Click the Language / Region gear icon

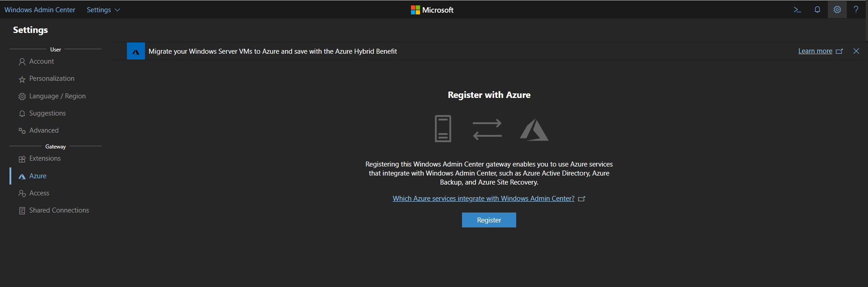pos(22,97)
